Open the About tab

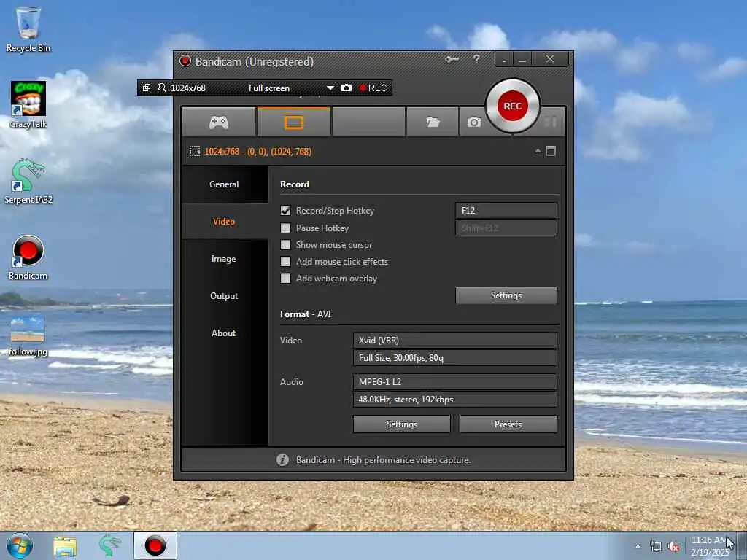coord(224,332)
